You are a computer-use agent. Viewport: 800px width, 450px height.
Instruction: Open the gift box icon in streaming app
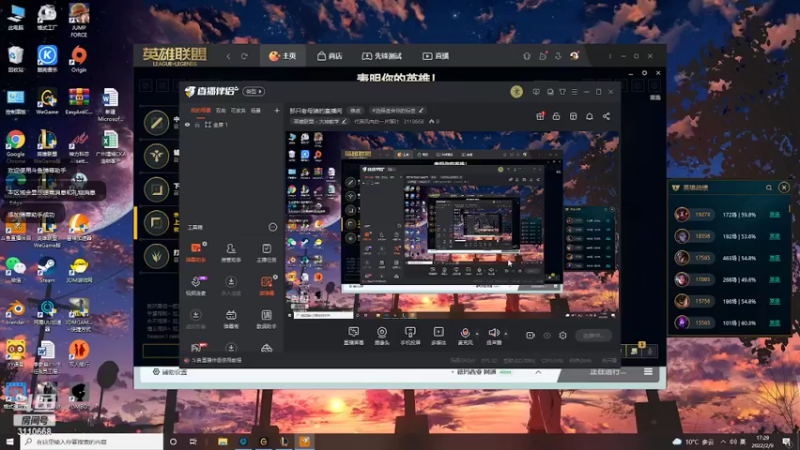[x=540, y=116]
